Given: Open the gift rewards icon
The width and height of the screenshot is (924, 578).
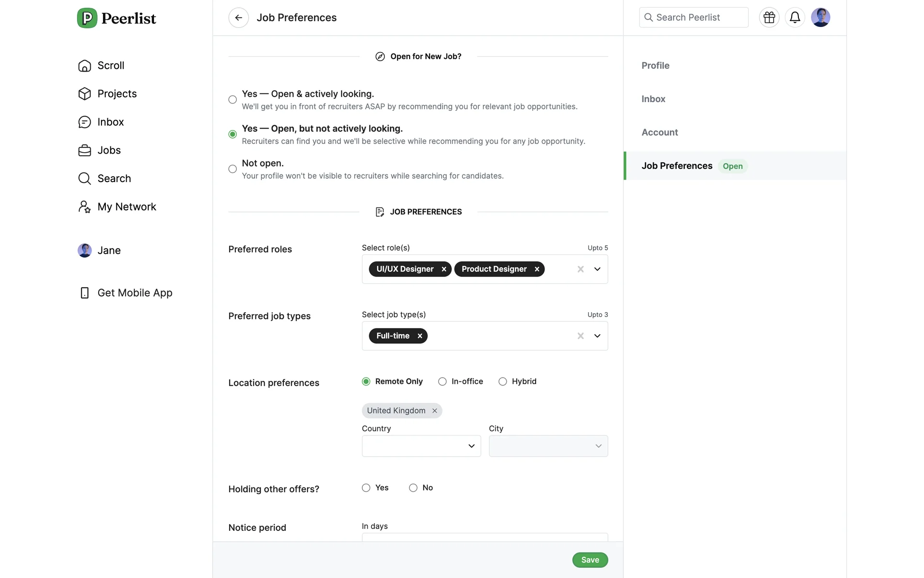Looking at the screenshot, I should click(x=769, y=18).
